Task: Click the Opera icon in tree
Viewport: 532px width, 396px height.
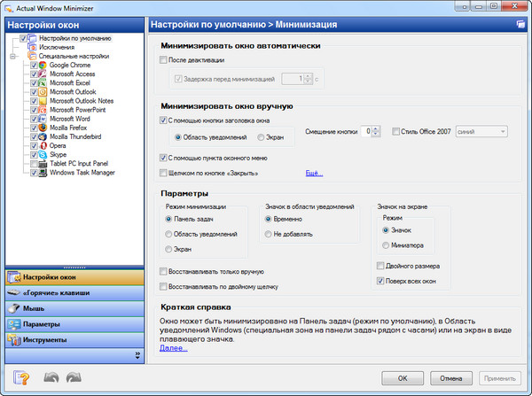Action: pyautogui.click(x=43, y=146)
